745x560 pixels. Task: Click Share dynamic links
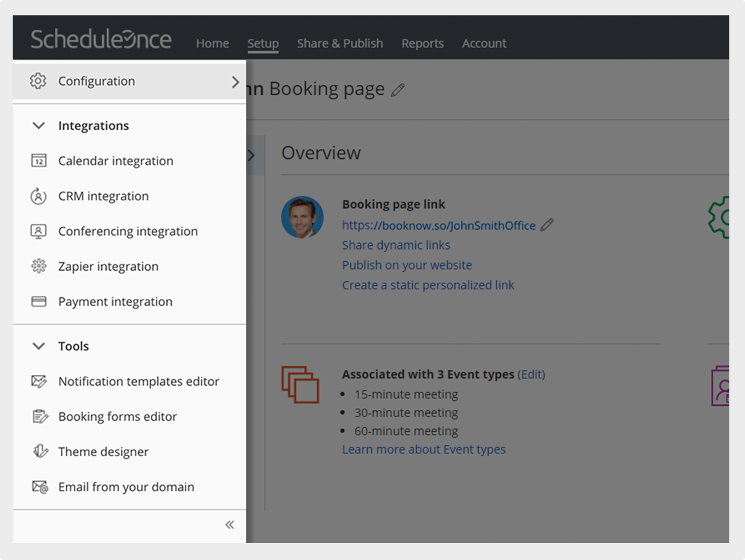(x=396, y=245)
